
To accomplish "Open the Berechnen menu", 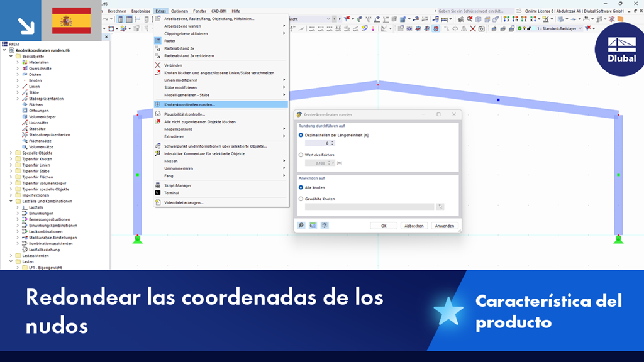I will pos(117,11).
